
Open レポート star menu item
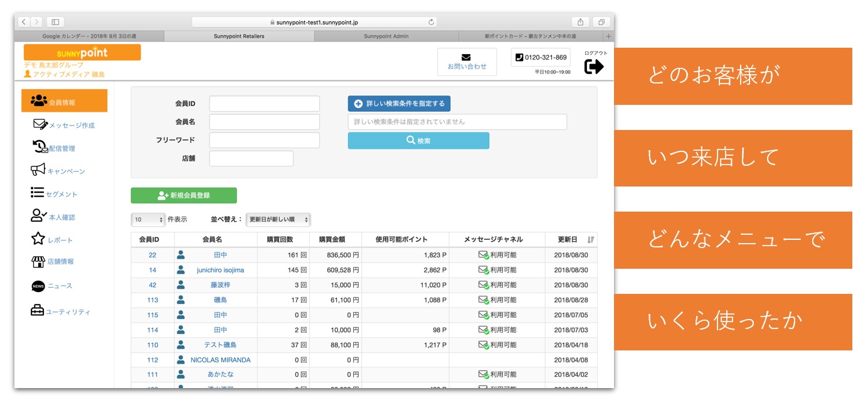51,239
